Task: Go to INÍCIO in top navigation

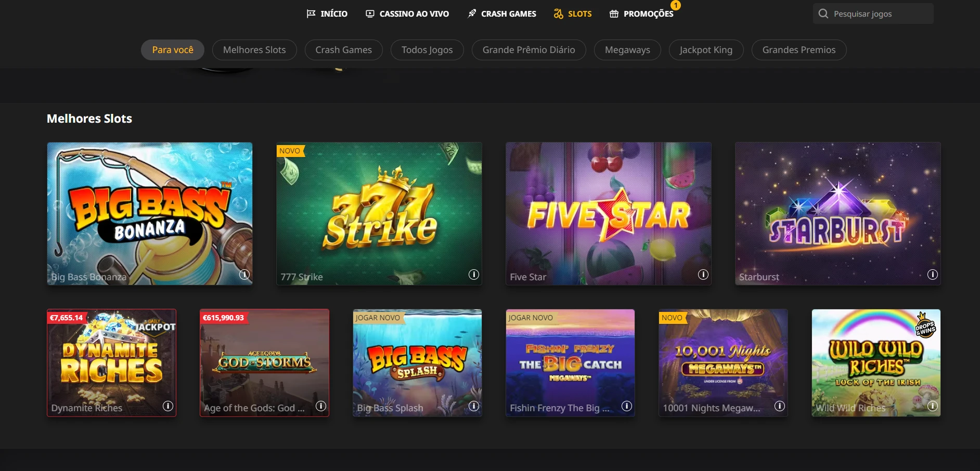Action: point(327,14)
